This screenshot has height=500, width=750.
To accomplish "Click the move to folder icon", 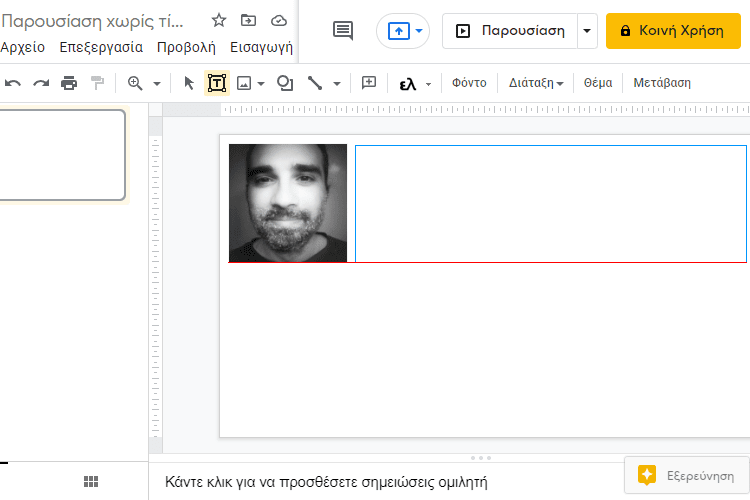I will 248,21.
